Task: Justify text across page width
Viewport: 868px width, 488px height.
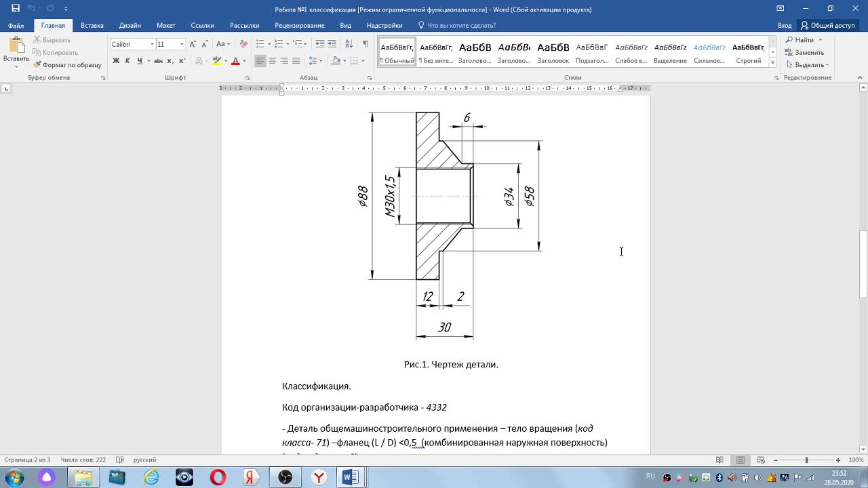Action: pyautogui.click(x=296, y=61)
